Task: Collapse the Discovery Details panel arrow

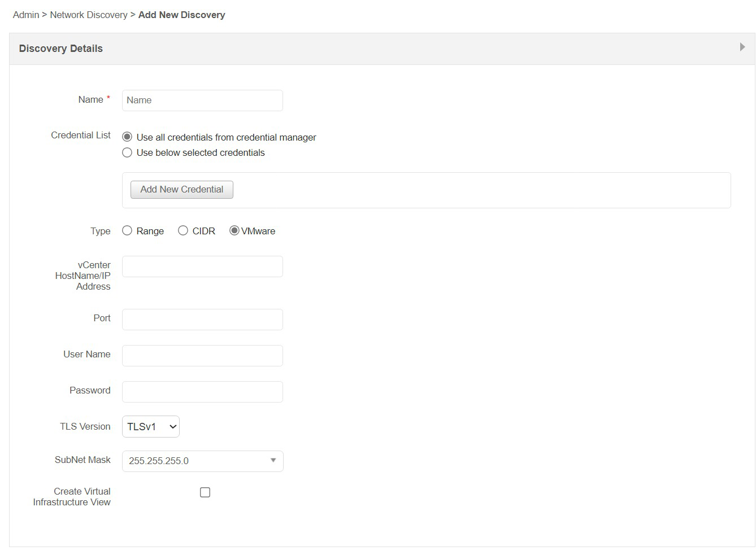Action: click(x=742, y=47)
